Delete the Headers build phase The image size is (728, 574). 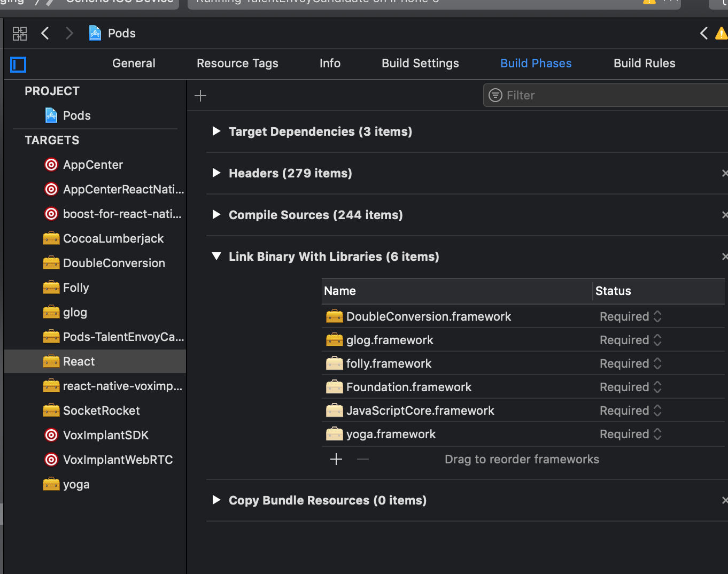click(x=724, y=173)
